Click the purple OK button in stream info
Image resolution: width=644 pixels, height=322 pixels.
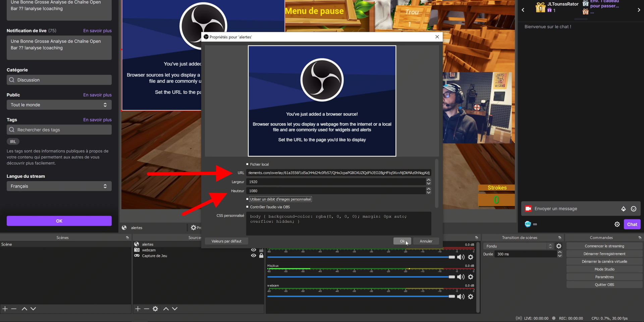click(59, 221)
